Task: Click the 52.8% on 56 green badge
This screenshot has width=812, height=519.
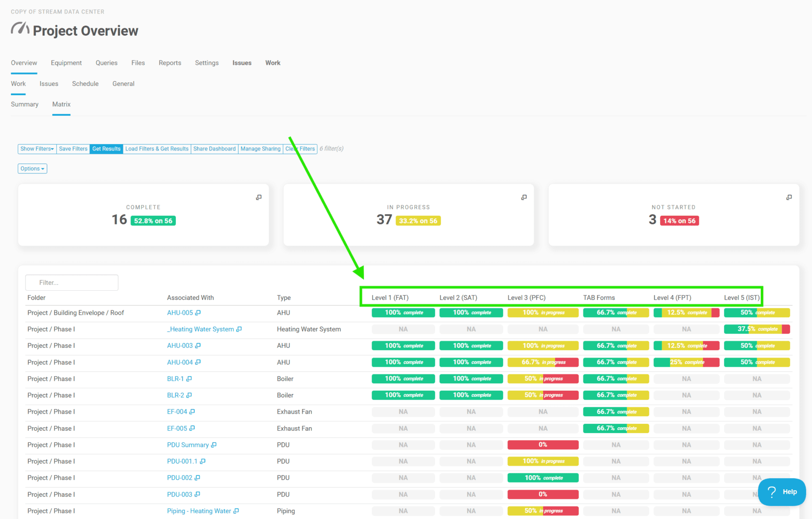Action: 153,221
